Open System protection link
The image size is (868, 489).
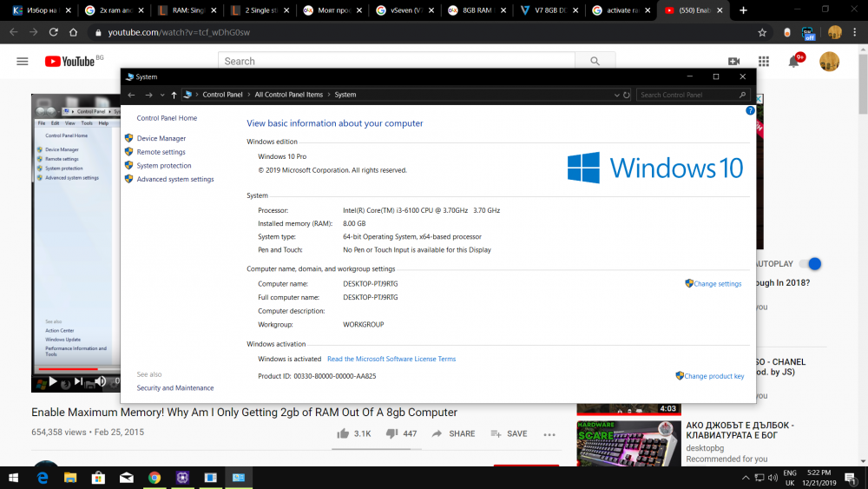[164, 166]
